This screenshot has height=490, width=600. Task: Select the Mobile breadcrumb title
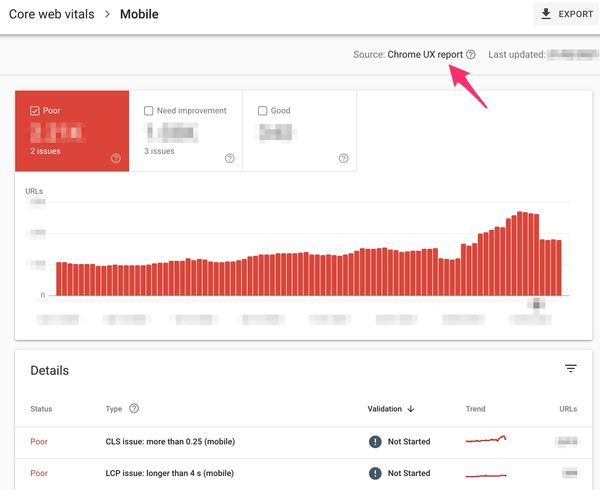[139, 14]
